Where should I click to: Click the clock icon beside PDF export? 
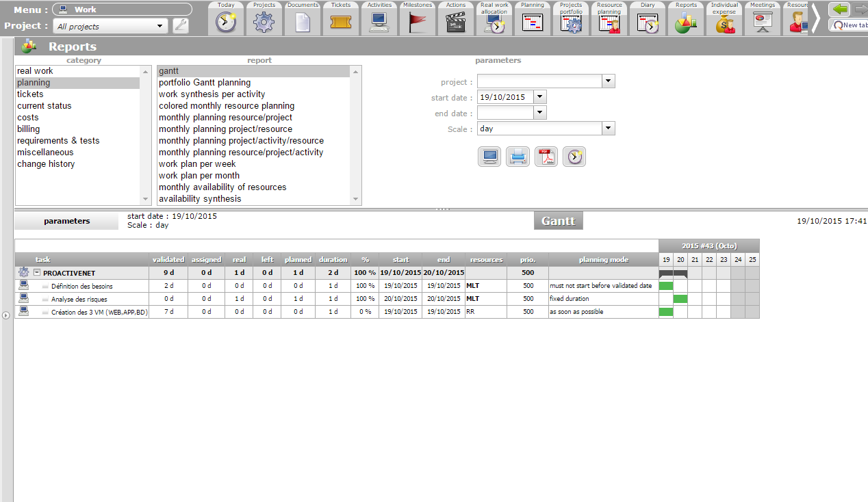(x=574, y=157)
